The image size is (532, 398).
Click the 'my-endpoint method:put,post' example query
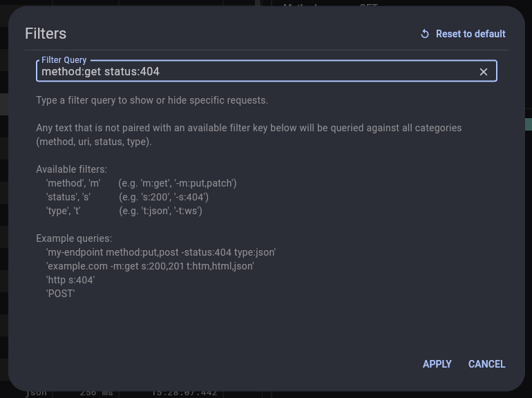coord(161,252)
